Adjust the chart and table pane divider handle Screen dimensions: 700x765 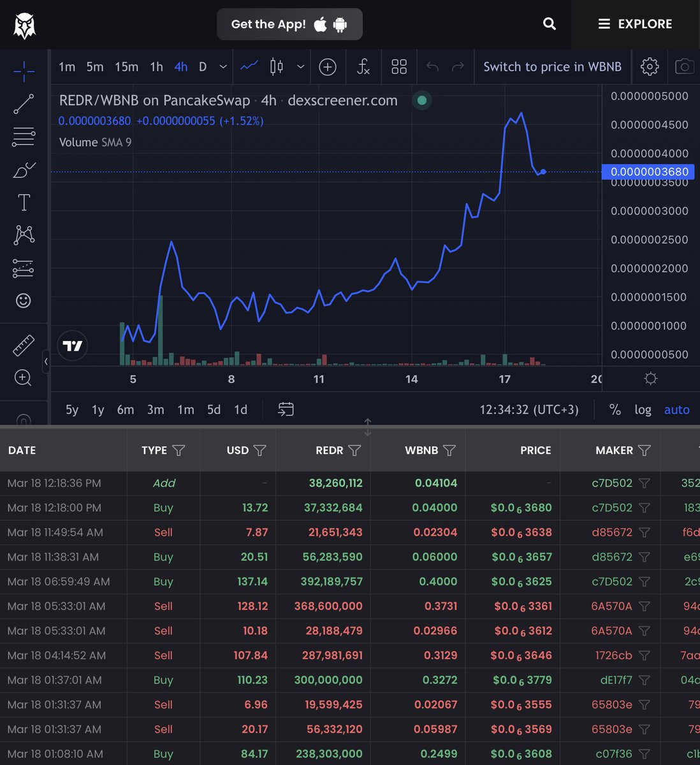coord(368,427)
